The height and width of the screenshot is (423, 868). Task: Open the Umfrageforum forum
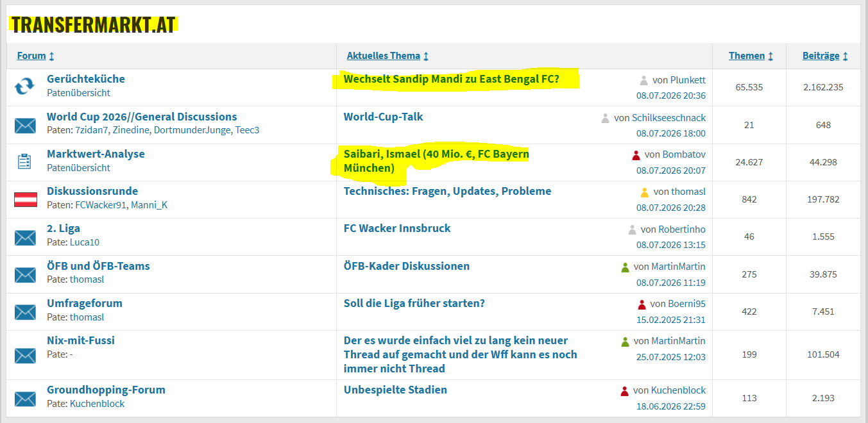[x=85, y=303]
